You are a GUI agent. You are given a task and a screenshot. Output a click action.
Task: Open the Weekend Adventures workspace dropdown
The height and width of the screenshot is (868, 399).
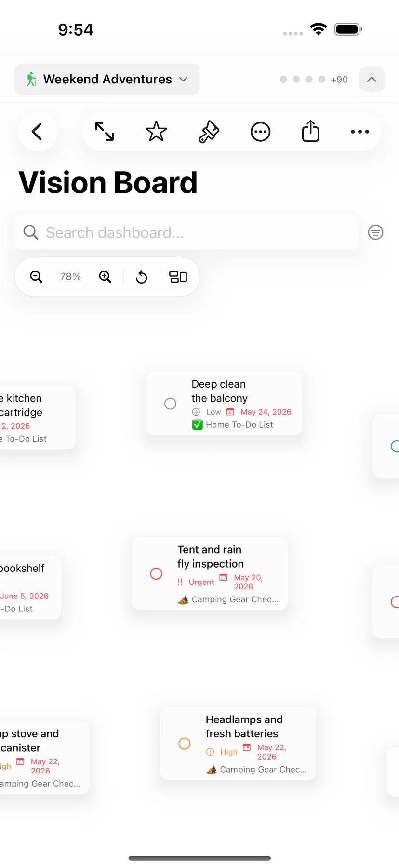click(107, 79)
